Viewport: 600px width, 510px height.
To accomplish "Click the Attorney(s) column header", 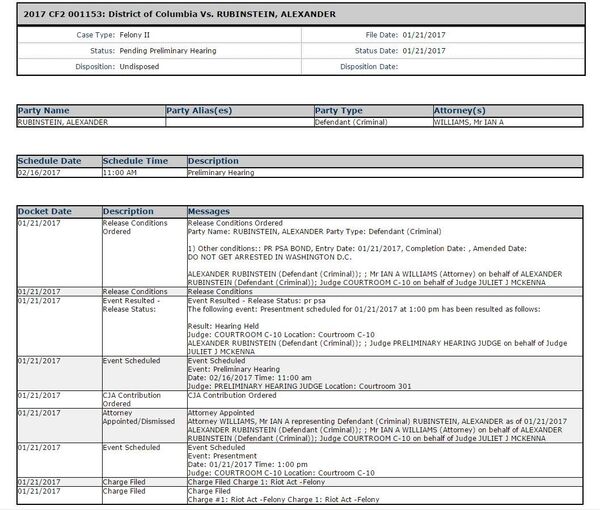I will [x=459, y=110].
